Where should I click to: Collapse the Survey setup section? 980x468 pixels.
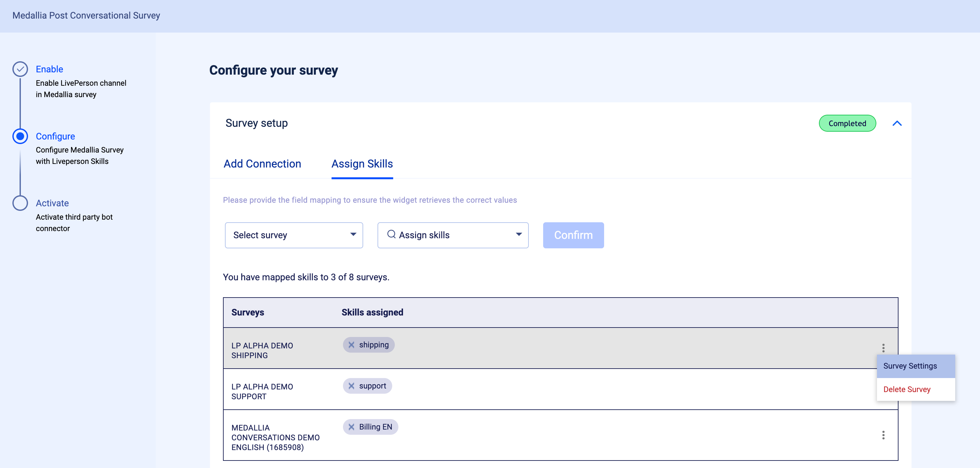click(x=897, y=123)
